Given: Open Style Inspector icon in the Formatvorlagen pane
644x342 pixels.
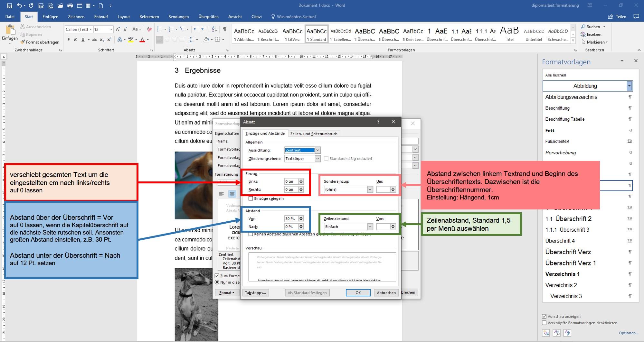Looking at the screenshot, I should (x=557, y=333).
